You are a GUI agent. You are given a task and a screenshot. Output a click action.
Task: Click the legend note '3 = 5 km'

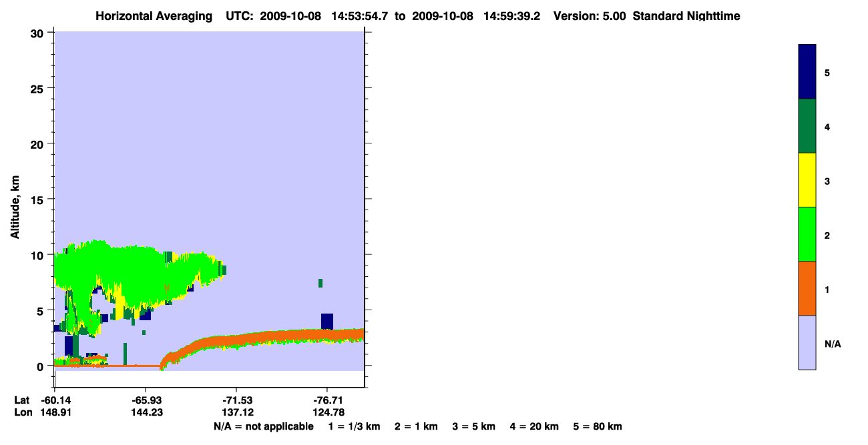tap(473, 426)
